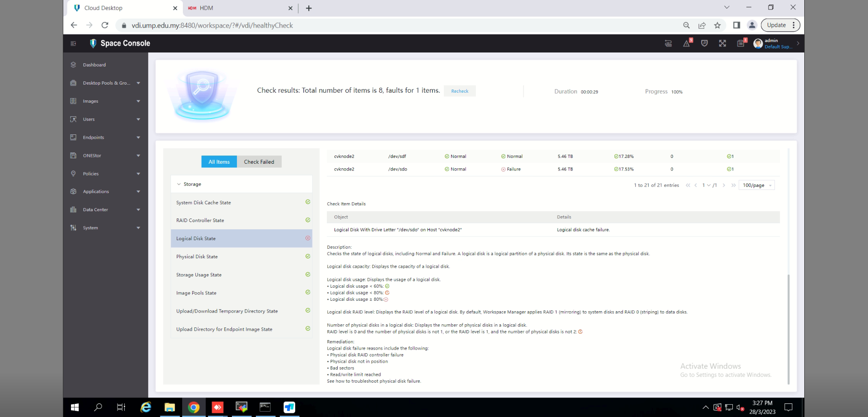The image size is (868, 417).
Task: Collapse the Storage category
Action: (179, 185)
